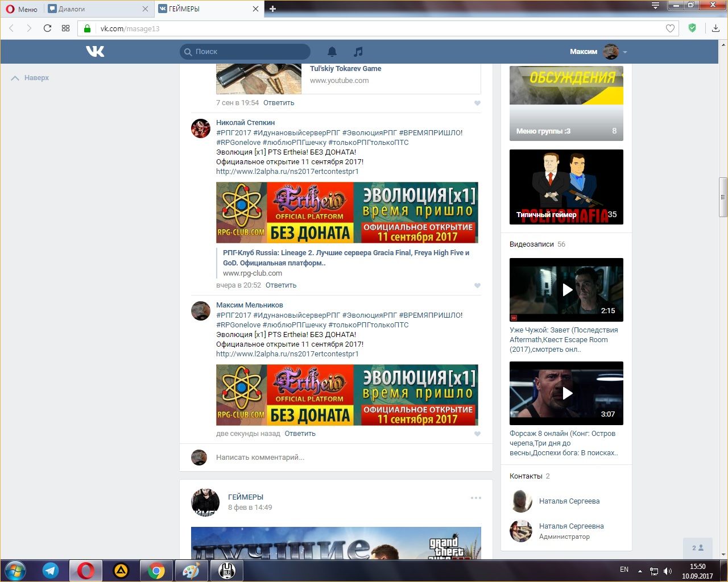This screenshot has height=582, width=728.
Task: Open the Tul'skiy Tokarev Game video link
Action: click(345, 69)
